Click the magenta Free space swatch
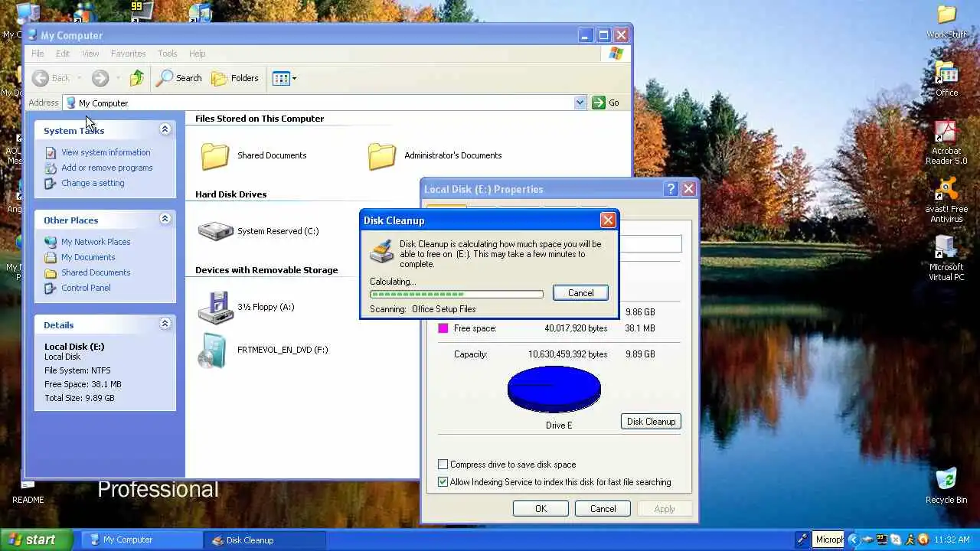This screenshot has height=551, width=980. tap(443, 328)
